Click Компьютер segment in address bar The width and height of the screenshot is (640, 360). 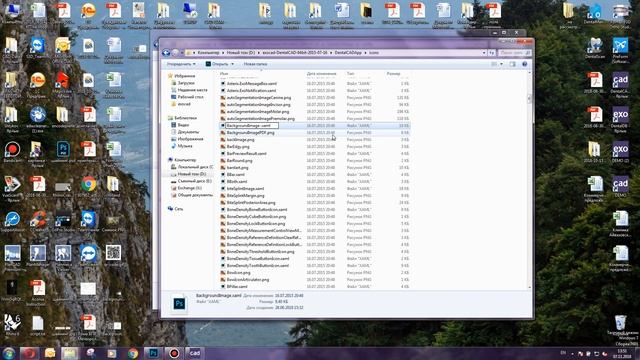click(x=208, y=53)
